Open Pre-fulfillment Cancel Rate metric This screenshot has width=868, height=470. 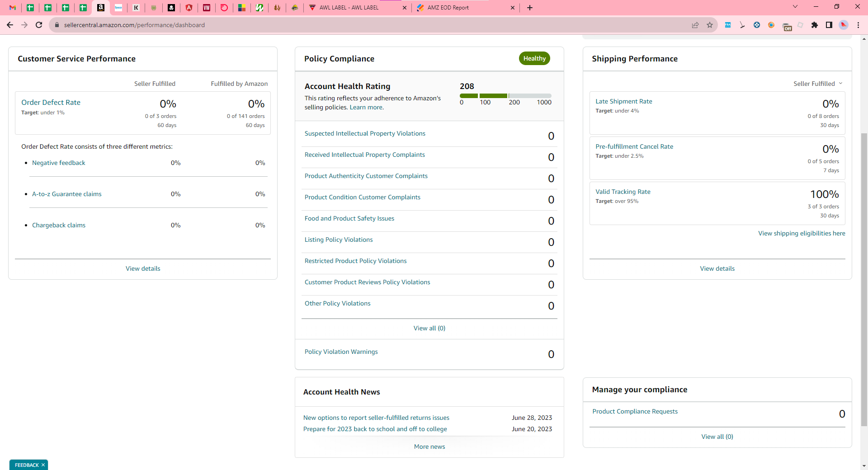[x=634, y=146]
